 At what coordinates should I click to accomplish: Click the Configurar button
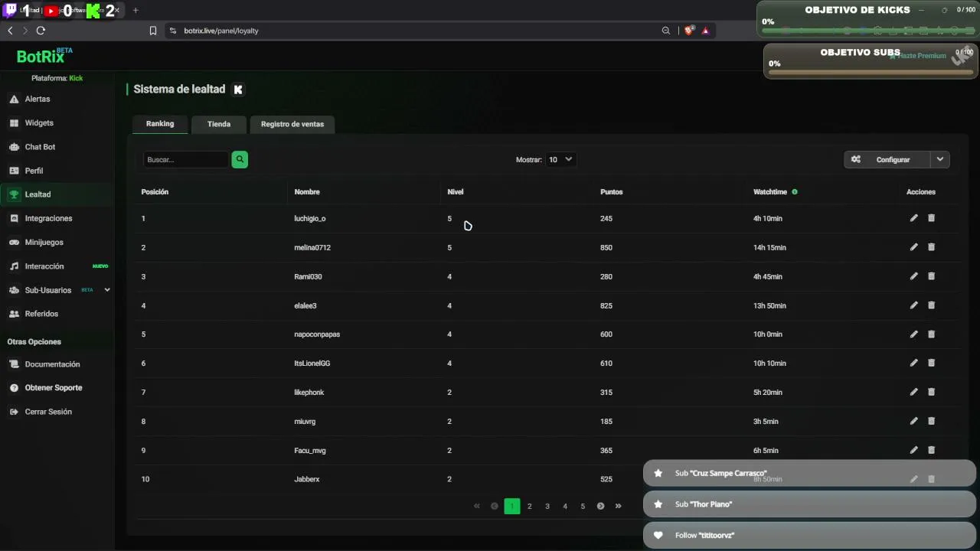[887, 159]
